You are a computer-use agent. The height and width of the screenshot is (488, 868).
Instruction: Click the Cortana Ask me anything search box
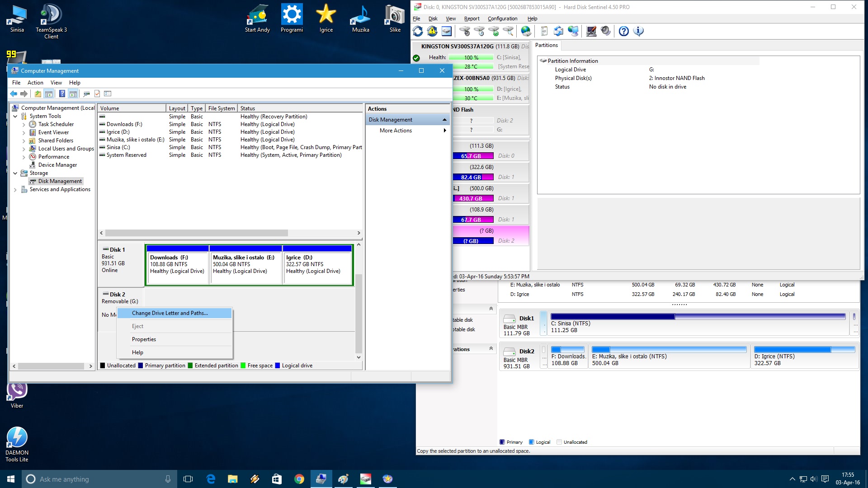[x=99, y=479]
